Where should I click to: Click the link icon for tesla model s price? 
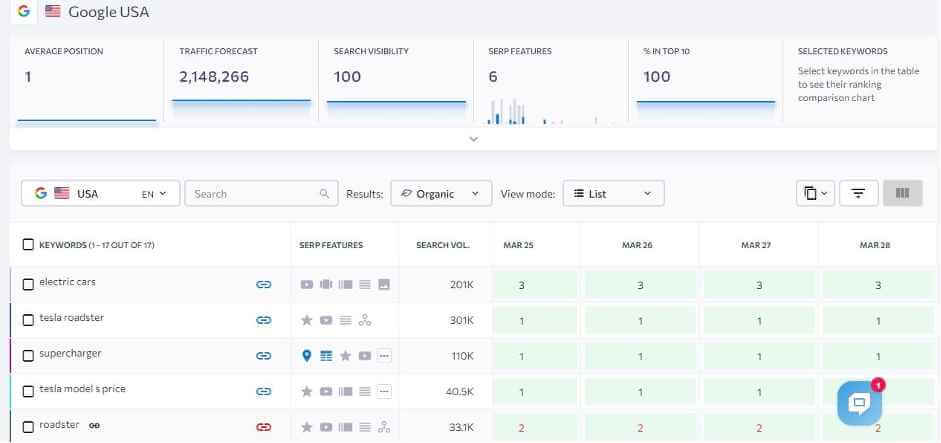pyautogui.click(x=263, y=391)
